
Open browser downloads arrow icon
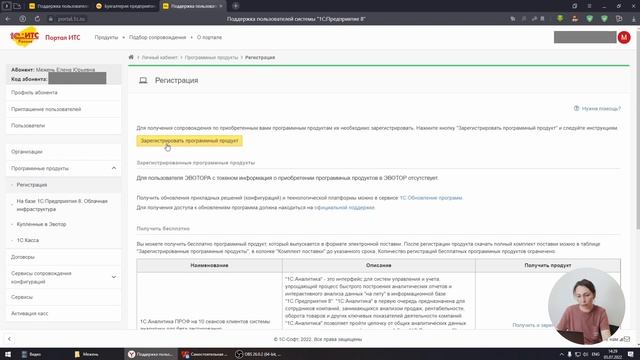pyautogui.click(x=633, y=19)
